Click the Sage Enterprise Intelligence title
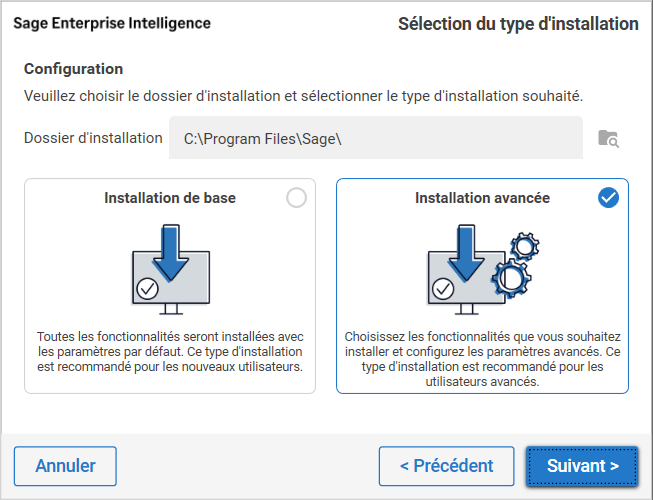This screenshot has height=500, width=653. tap(111, 23)
